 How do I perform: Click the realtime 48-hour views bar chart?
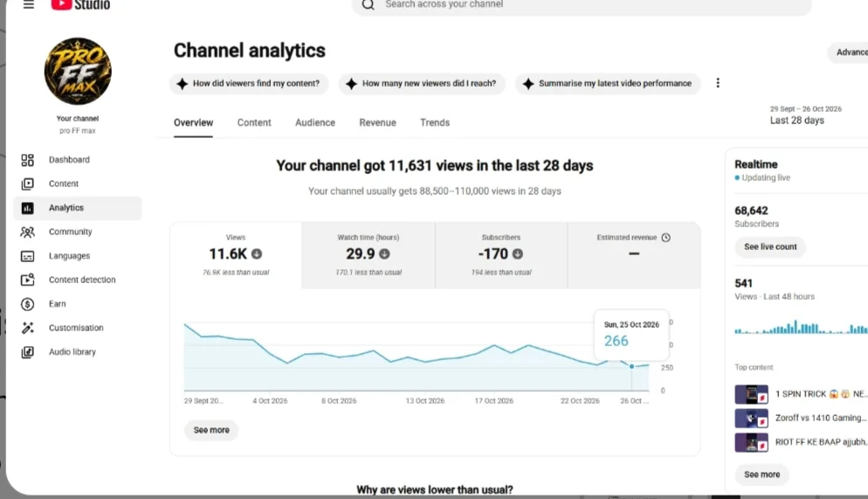(x=801, y=327)
